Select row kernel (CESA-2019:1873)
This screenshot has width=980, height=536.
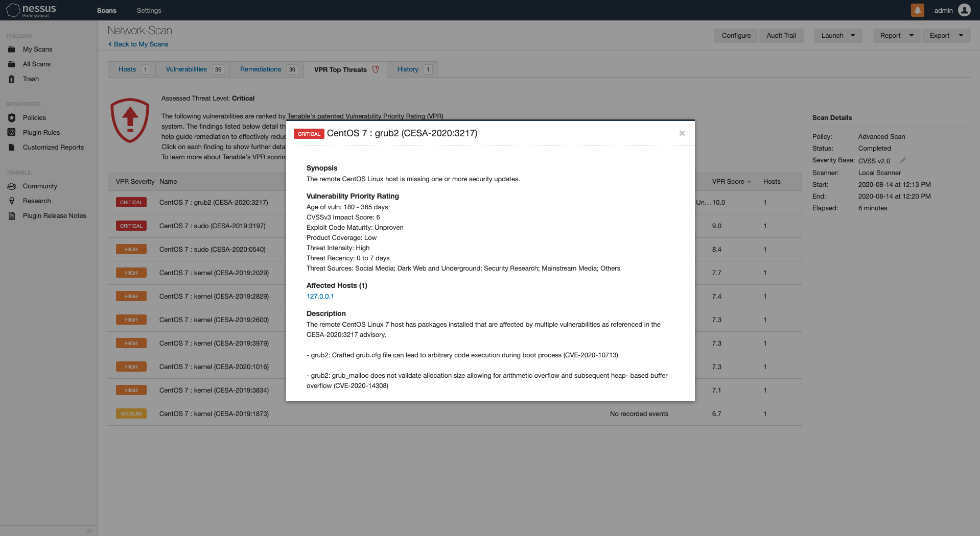(x=455, y=414)
